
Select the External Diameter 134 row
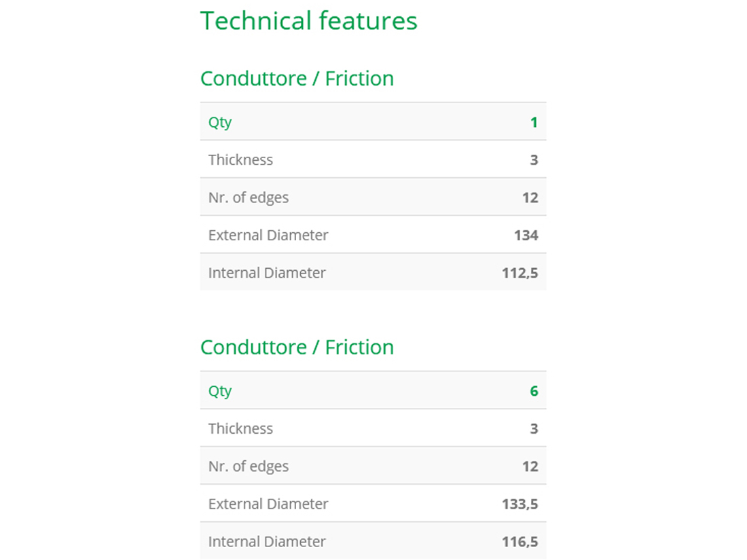(x=373, y=235)
